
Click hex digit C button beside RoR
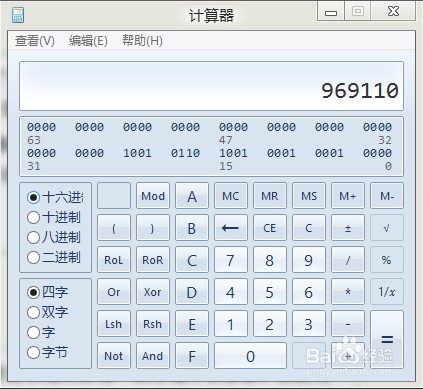[192, 260]
